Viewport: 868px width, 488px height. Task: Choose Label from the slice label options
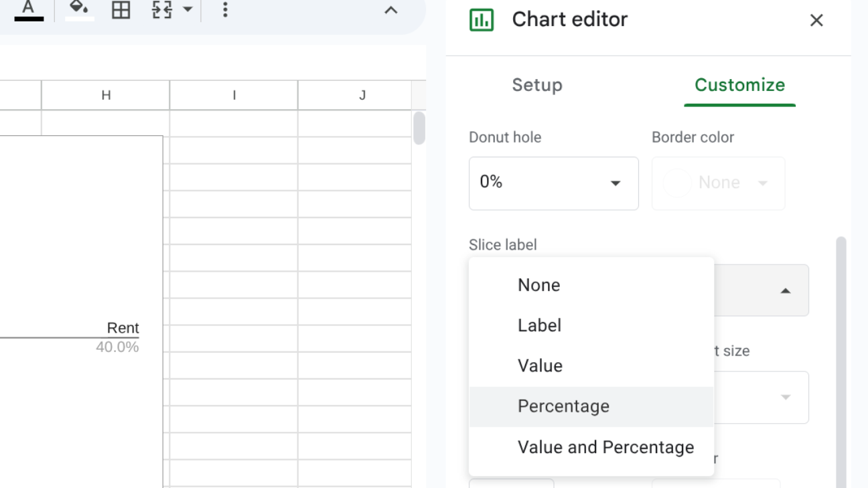pyautogui.click(x=538, y=325)
